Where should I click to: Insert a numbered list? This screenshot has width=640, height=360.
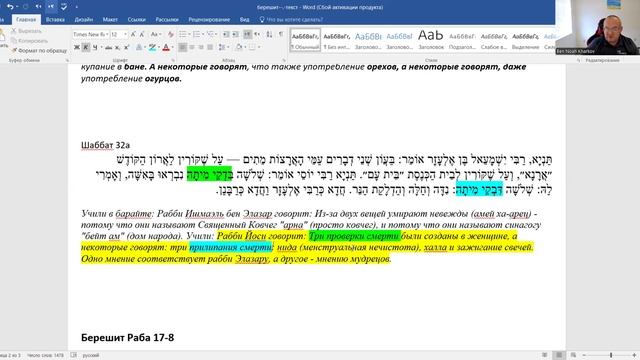click(196, 34)
